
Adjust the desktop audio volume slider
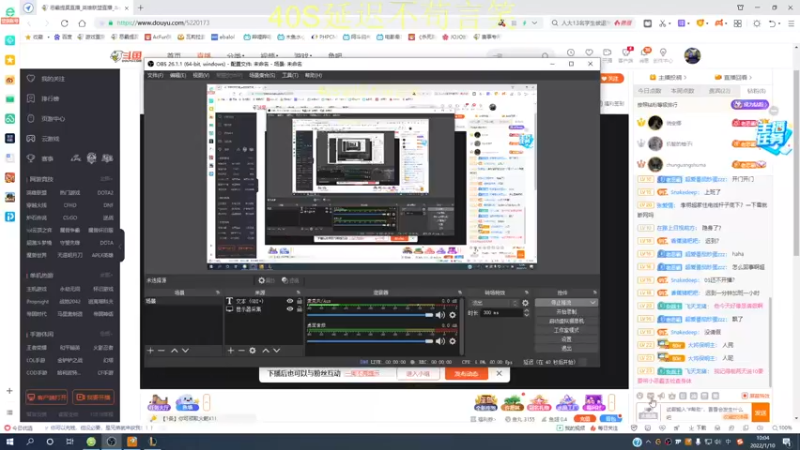coord(370,341)
